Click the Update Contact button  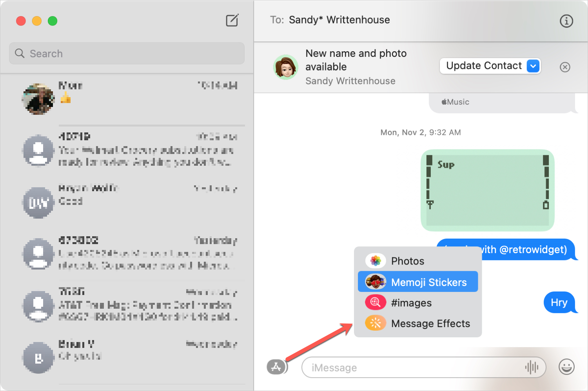pyautogui.click(x=490, y=66)
